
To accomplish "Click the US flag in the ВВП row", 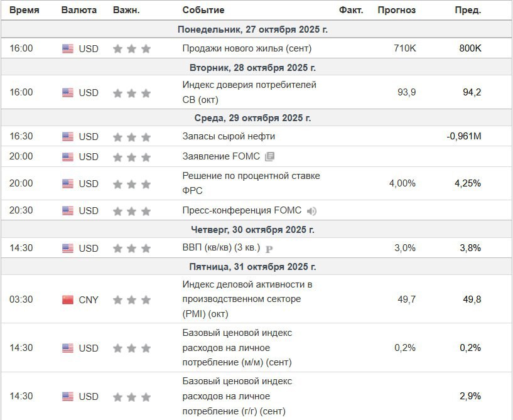I will 68,249.
